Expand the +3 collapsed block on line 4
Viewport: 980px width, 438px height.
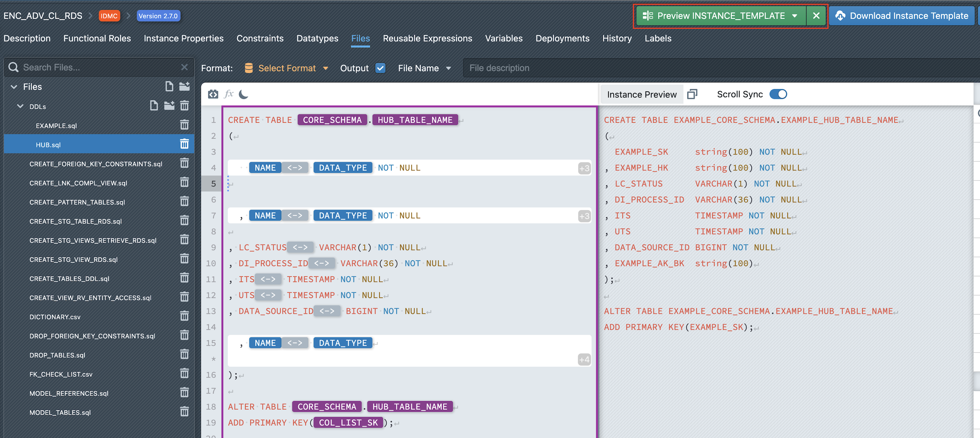point(584,168)
